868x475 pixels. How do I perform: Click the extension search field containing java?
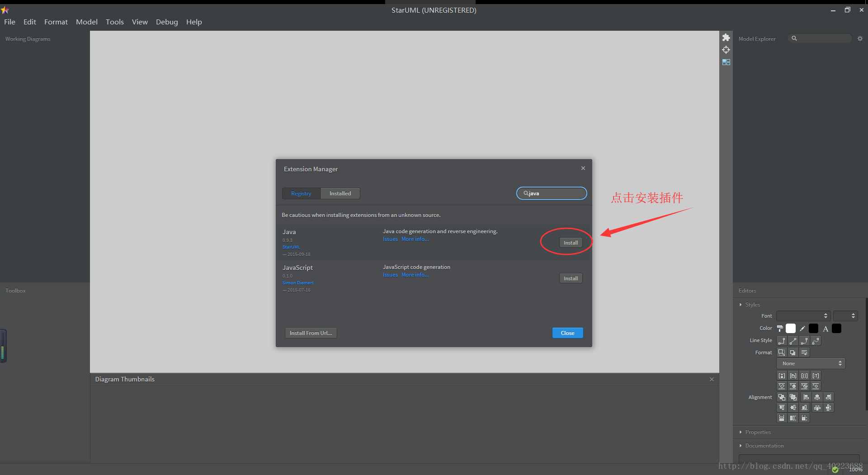click(552, 193)
